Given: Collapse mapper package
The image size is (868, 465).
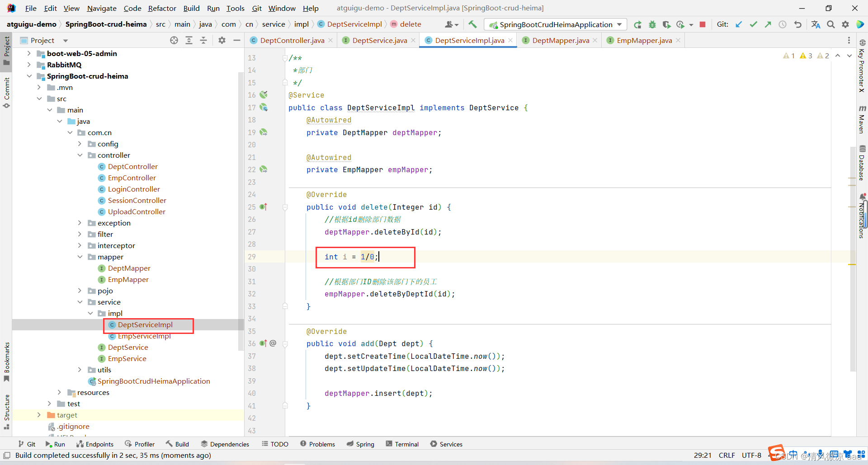Looking at the screenshot, I should tap(80, 257).
